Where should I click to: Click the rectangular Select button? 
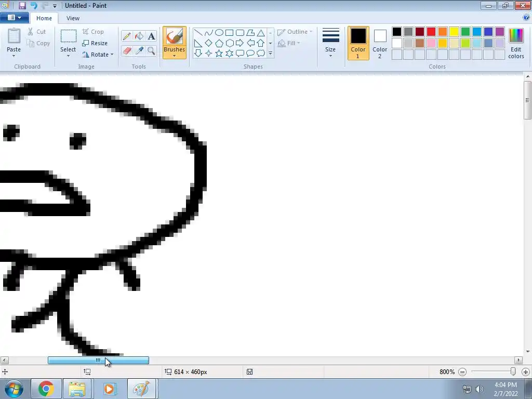[x=68, y=37]
